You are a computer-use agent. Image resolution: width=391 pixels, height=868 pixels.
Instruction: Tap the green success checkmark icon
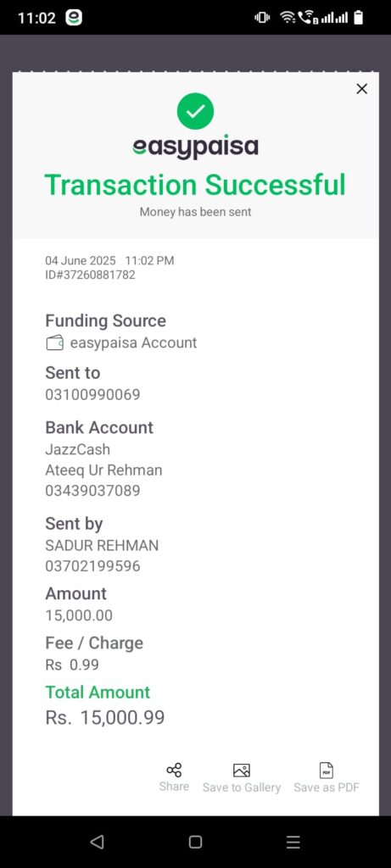195,111
